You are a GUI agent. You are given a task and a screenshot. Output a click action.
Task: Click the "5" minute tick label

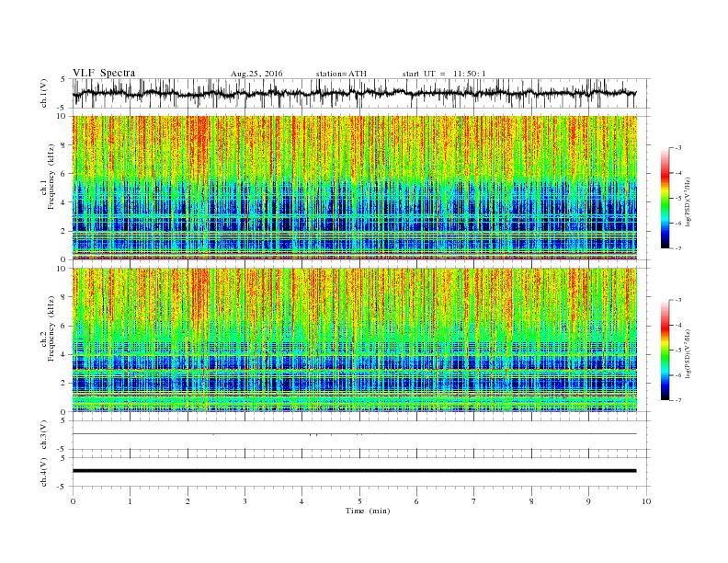click(x=359, y=501)
